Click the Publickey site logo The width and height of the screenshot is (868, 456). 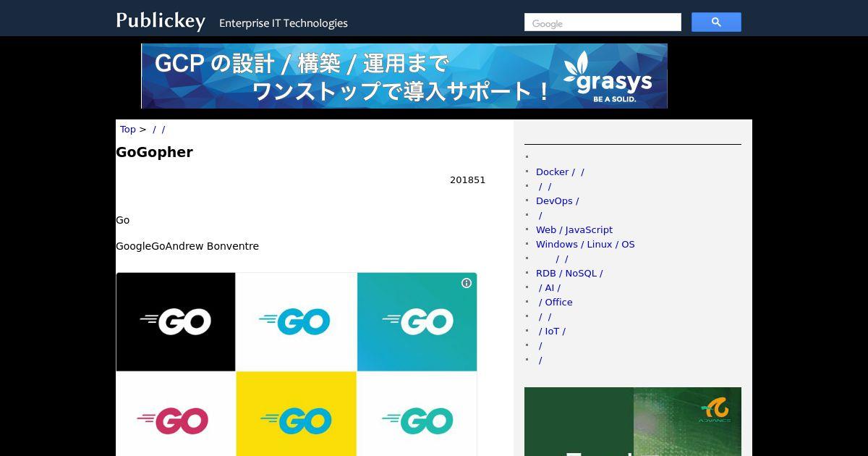[161, 21]
